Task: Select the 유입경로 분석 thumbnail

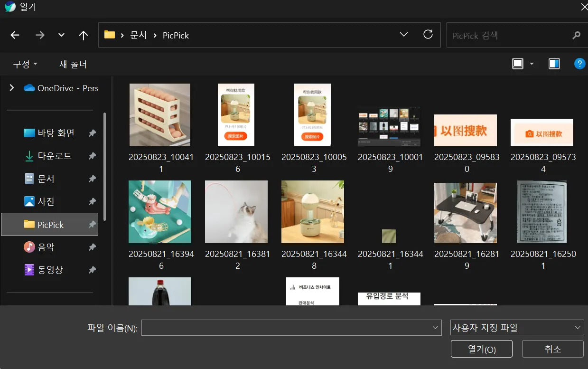Action: (389, 299)
